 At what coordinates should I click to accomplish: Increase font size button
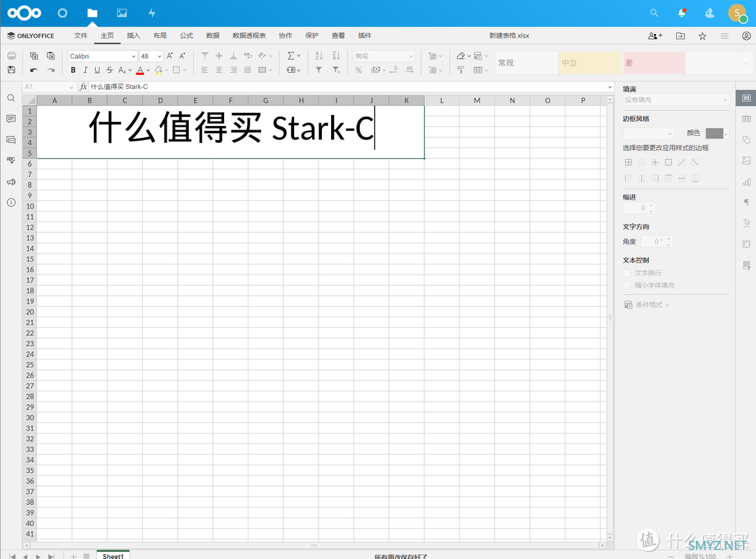(169, 56)
